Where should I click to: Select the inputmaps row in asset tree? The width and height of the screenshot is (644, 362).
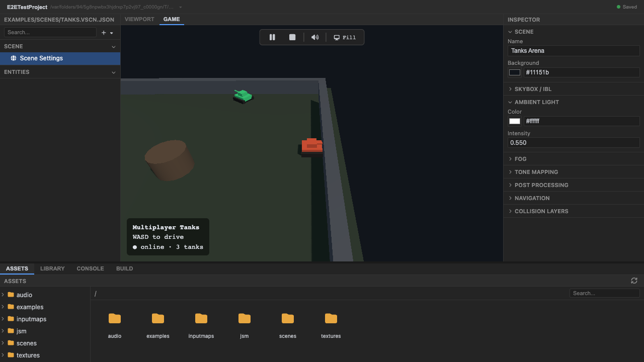pos(45,319)
